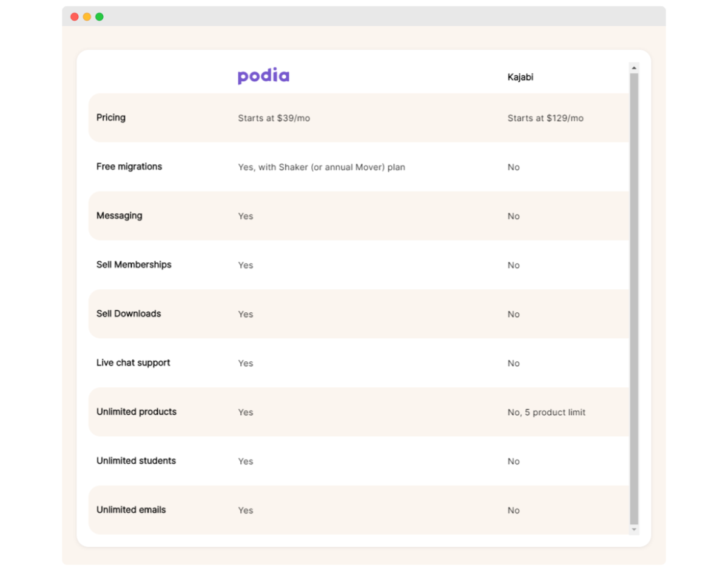Click the yellow minimize window button

[87, 17]
